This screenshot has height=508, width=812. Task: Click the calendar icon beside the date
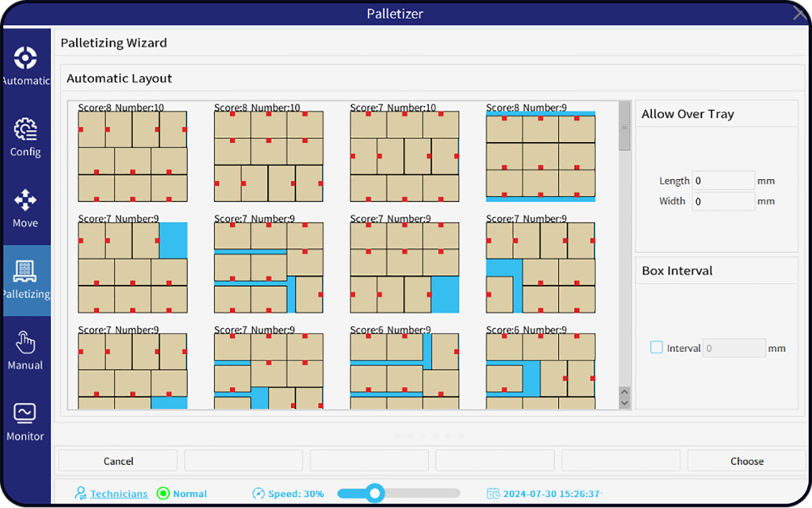tap(493, 494)
